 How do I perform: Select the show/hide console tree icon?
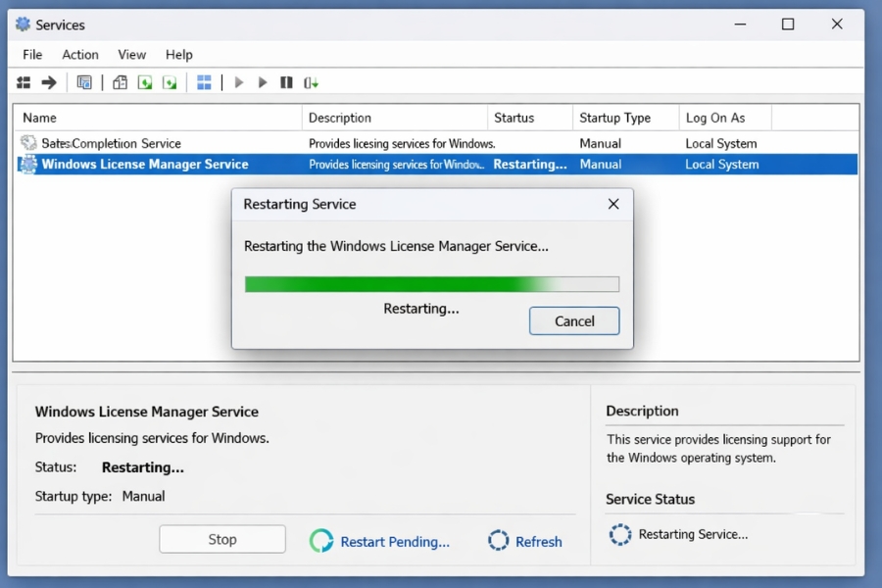(x=23, y=82)
